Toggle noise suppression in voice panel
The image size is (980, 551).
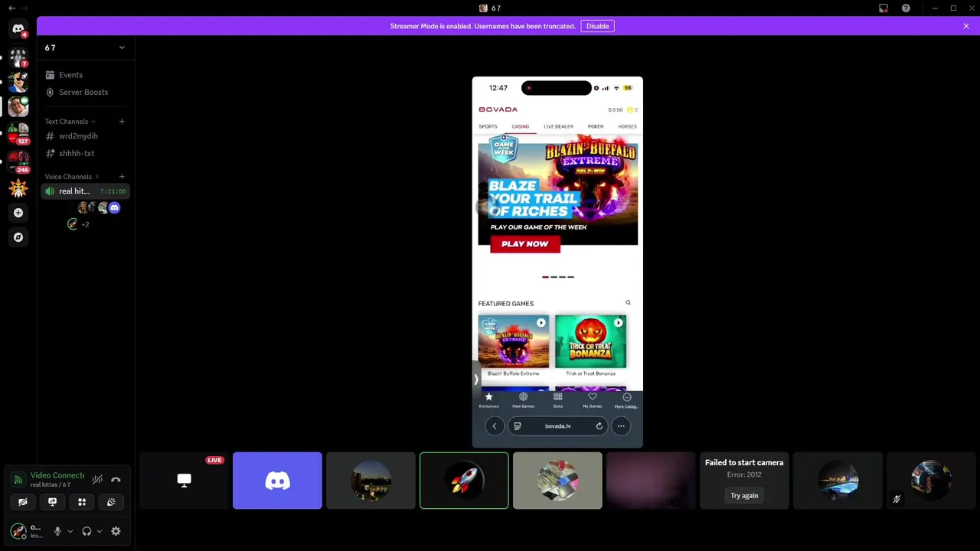pos(97,480)
